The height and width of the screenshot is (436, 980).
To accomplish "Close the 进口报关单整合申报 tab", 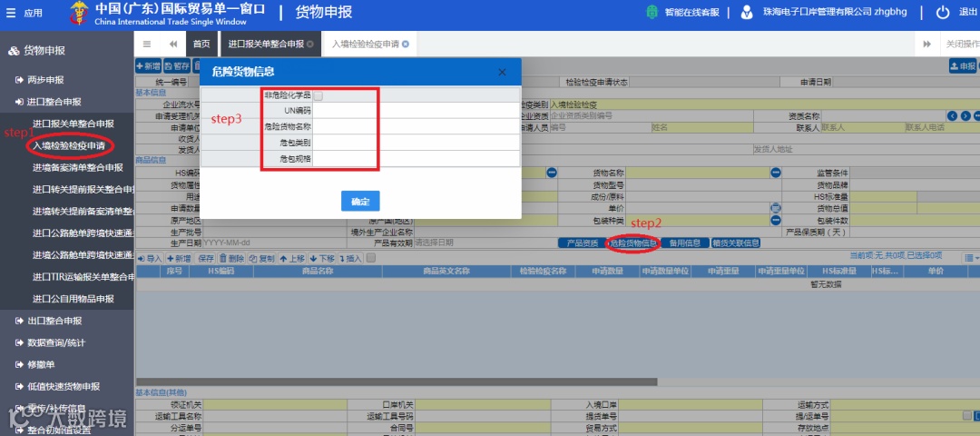I will tap(310, 45).
